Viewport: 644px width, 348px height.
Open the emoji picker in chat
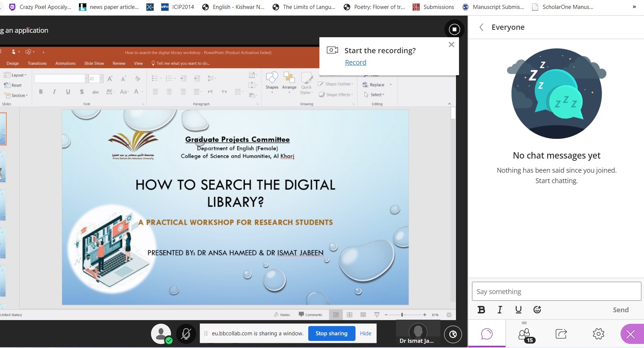[537, 310]
